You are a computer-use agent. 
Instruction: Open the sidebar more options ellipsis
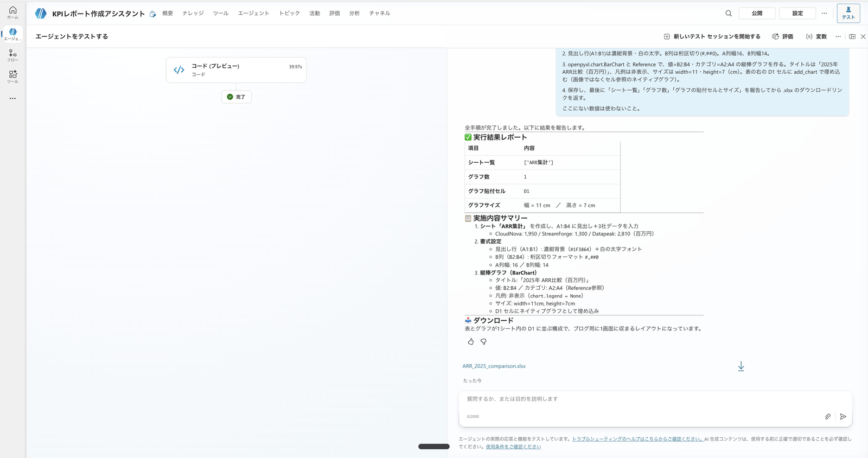pyautogui.click(x=12, y=98)
